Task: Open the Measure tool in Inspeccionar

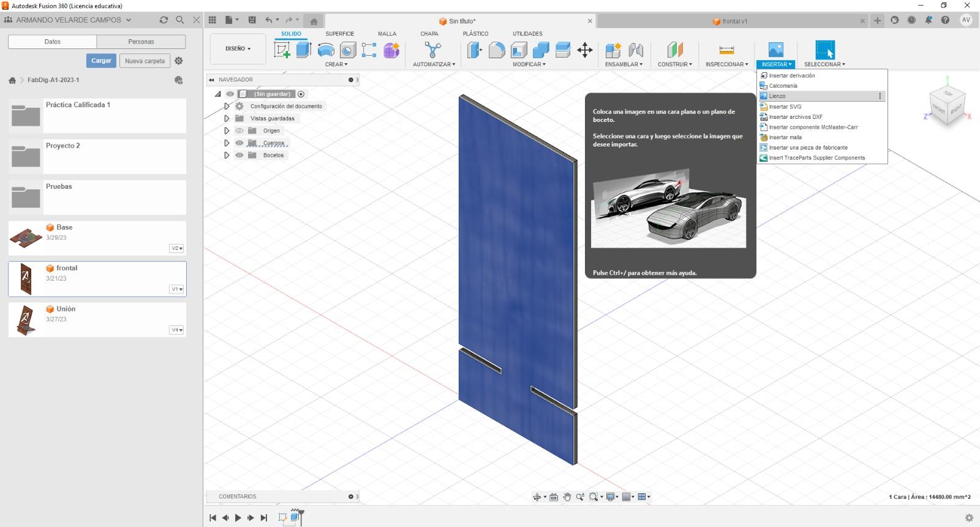Action: [726, 50]
